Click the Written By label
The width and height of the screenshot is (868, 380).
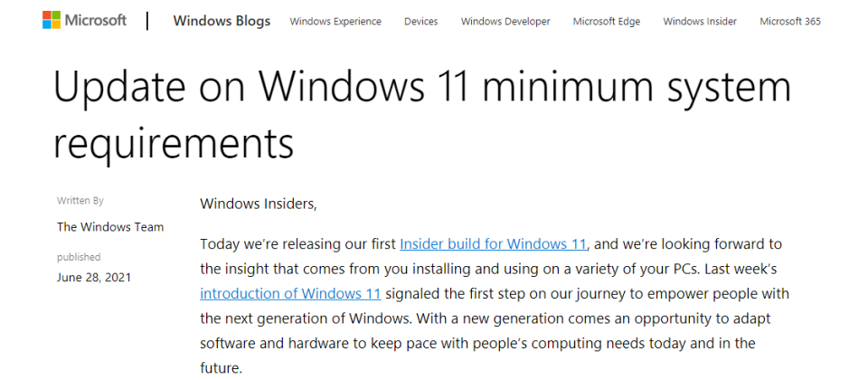tap(80, 201)
